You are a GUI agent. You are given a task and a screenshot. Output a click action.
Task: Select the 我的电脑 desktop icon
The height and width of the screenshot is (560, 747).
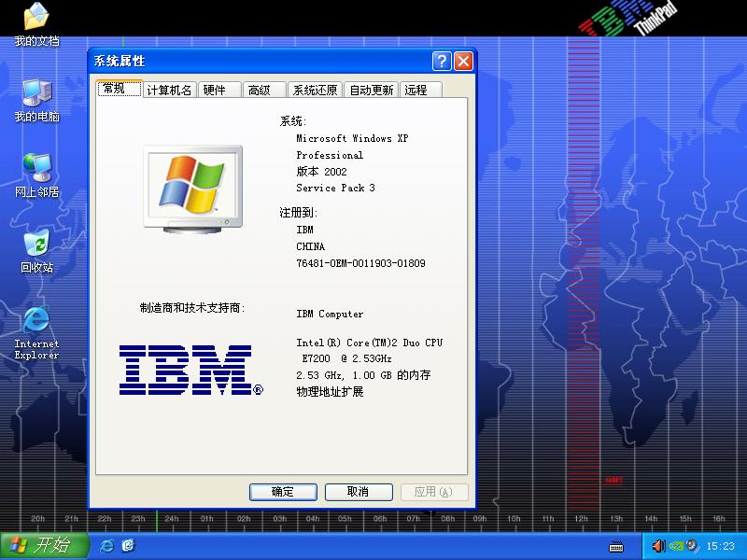pos(36,100)
